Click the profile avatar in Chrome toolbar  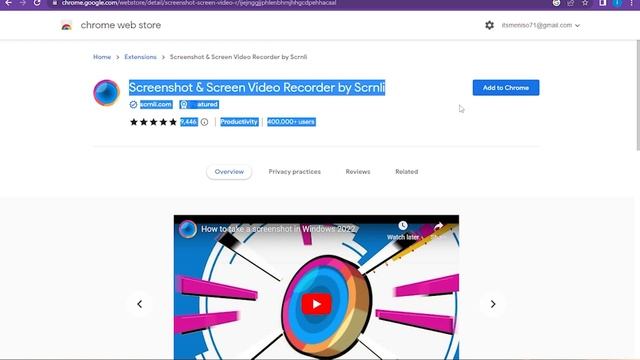pyautogui.click(x=617, y=3)
